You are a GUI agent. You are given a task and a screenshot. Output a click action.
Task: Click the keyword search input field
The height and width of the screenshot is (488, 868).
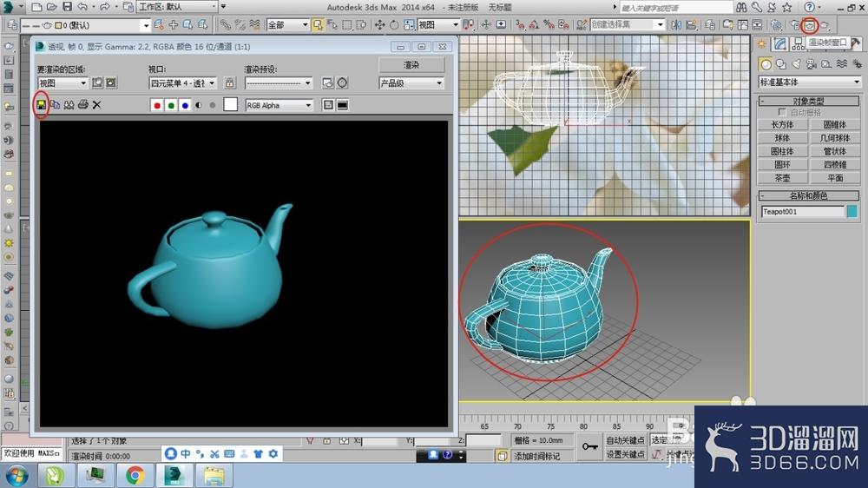[x=675, y=8]
